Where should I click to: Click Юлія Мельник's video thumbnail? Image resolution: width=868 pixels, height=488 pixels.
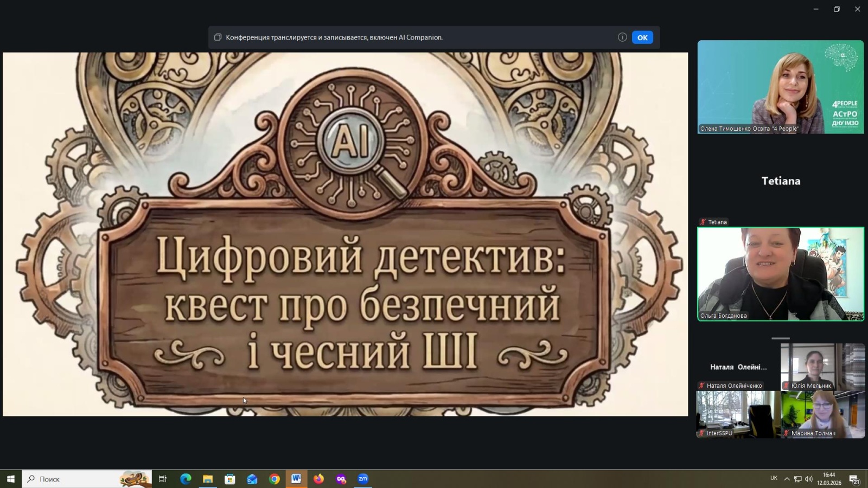click(x=822, y=366)
